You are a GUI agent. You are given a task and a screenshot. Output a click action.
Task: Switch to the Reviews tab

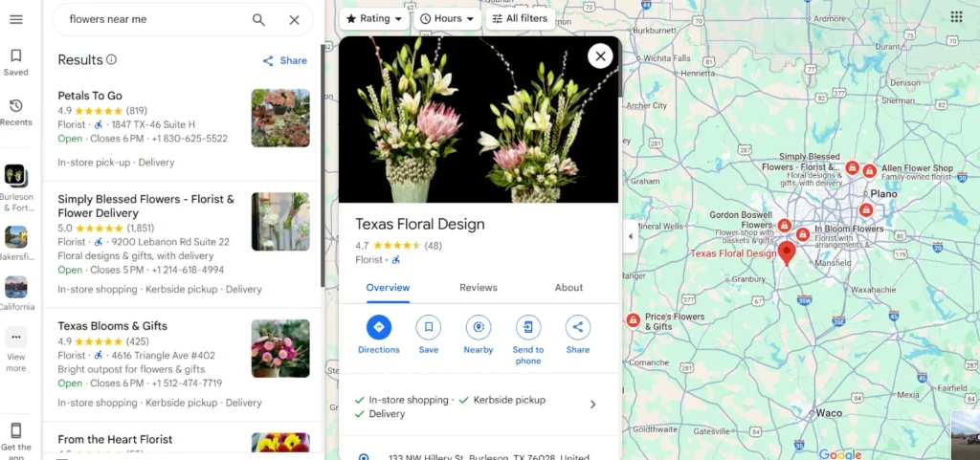(478, 288)
